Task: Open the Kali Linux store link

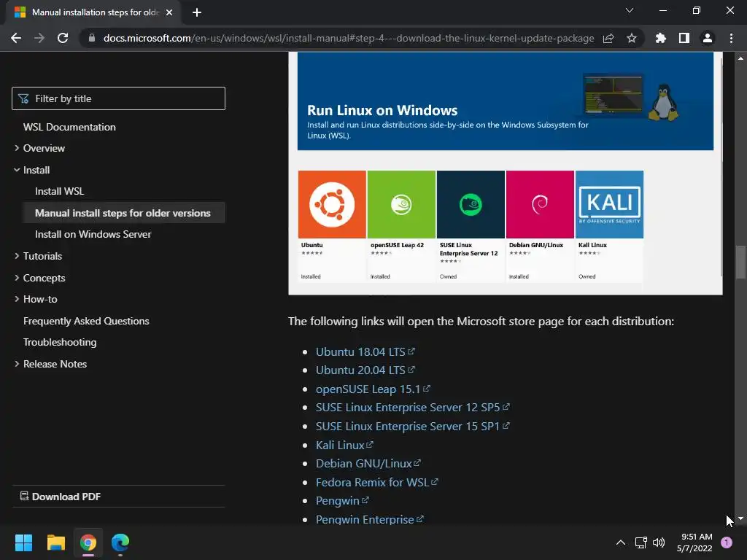Action: pos(344,446)
